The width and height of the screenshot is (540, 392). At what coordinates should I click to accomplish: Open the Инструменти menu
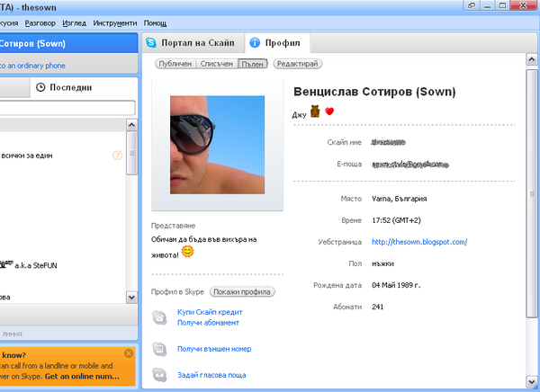(115, 23)
